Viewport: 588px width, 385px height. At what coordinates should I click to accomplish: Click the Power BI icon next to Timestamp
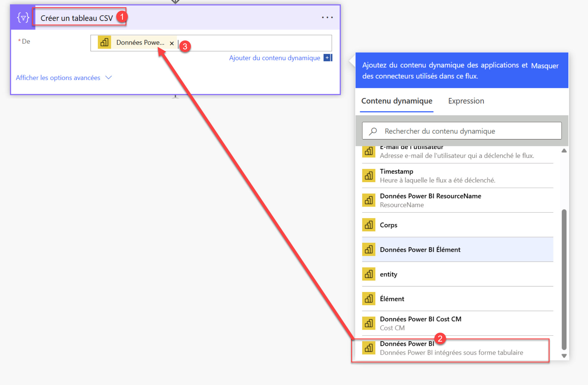click(x=369, y=176)
